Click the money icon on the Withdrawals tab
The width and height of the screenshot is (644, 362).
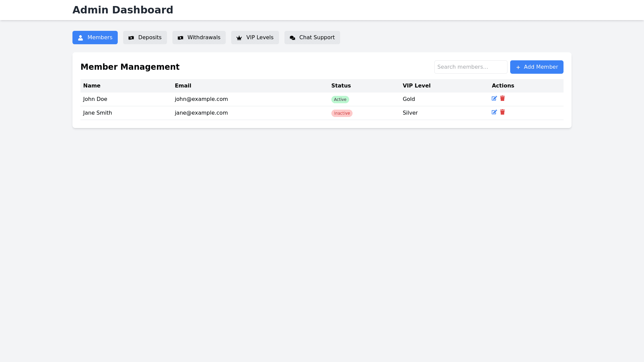tap(180, 38)
